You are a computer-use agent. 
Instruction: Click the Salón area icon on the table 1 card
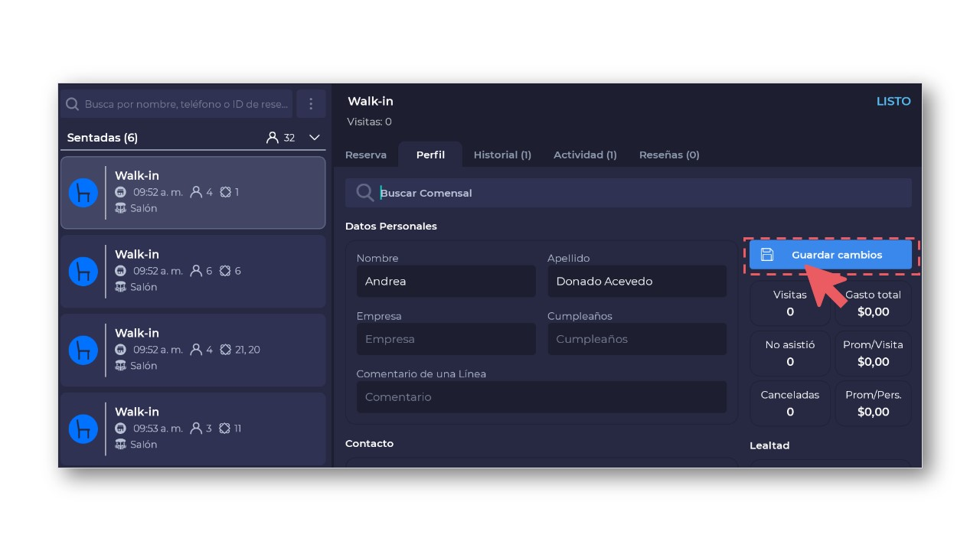click(x=120, y=208)
